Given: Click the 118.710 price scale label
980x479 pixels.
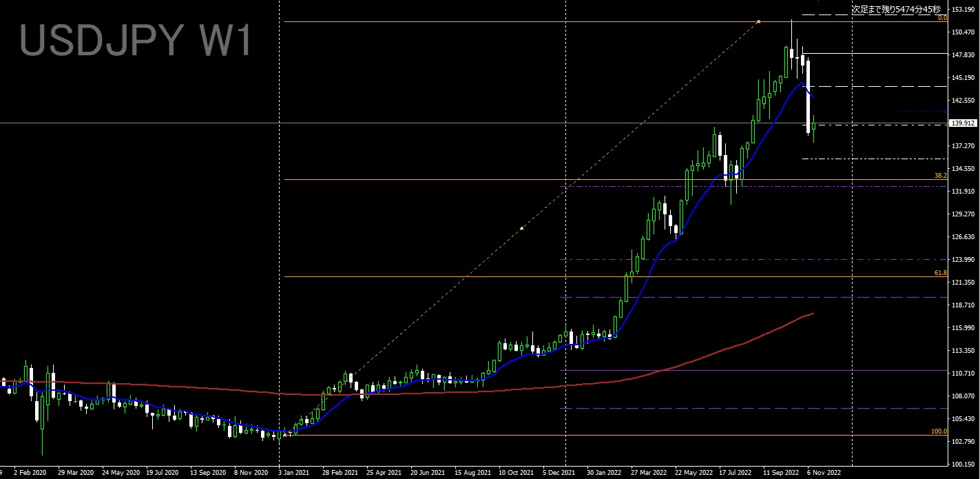Looking at the screenshot, I should [x=964, y=305].
